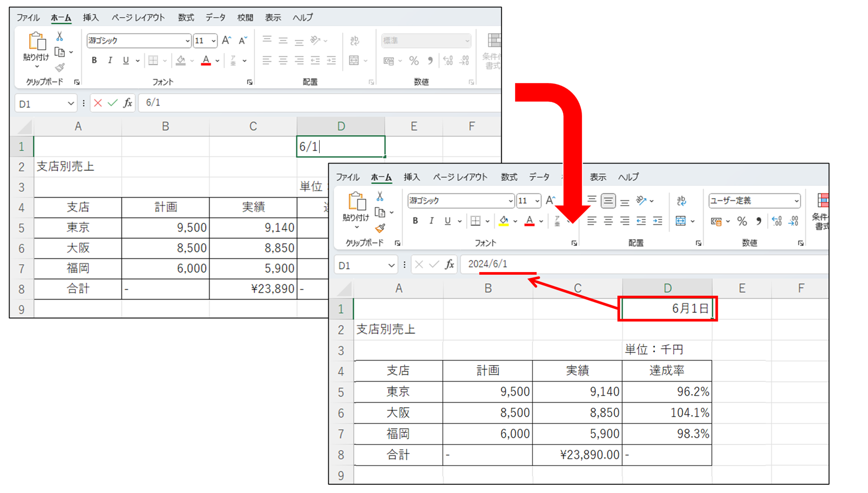Image resolution: width=868 pixels, height=493 pixels.
Task: Click the percent style icon in front window
Action: click(741, 221)
